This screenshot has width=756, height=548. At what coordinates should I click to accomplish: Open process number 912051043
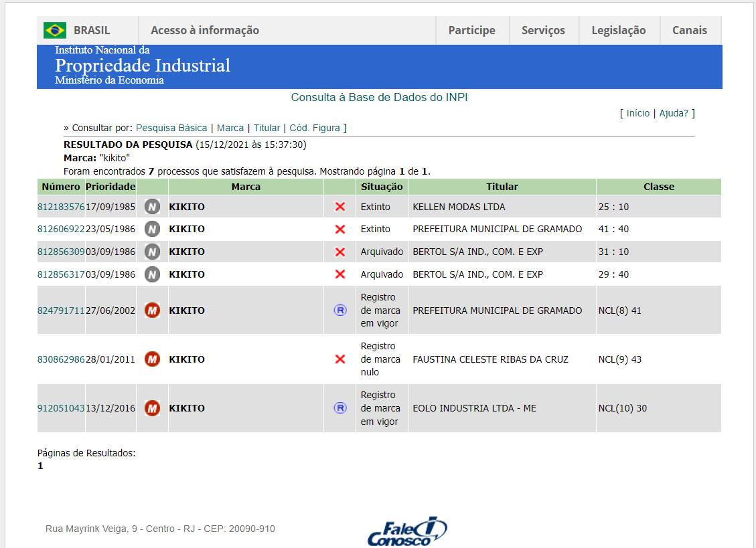click(61, 408)
